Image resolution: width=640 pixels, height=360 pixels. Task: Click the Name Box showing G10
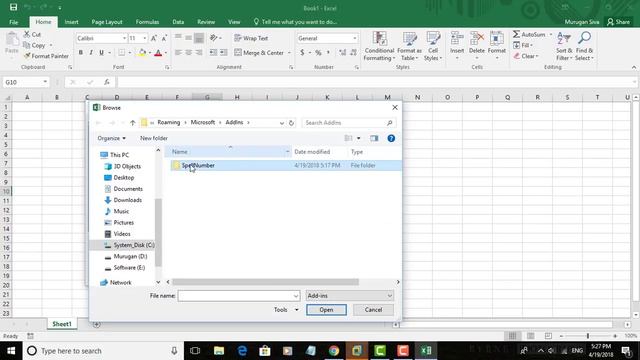click(x=26, y=82)
